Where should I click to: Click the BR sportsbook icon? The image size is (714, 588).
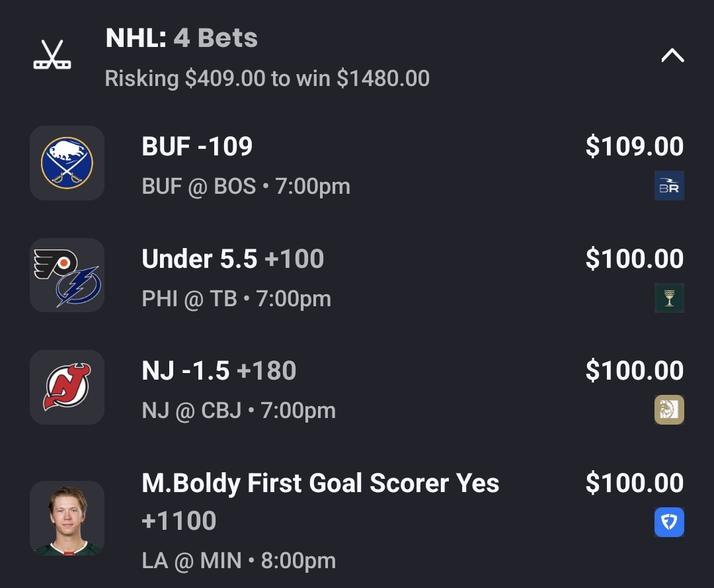click(668, 186)
